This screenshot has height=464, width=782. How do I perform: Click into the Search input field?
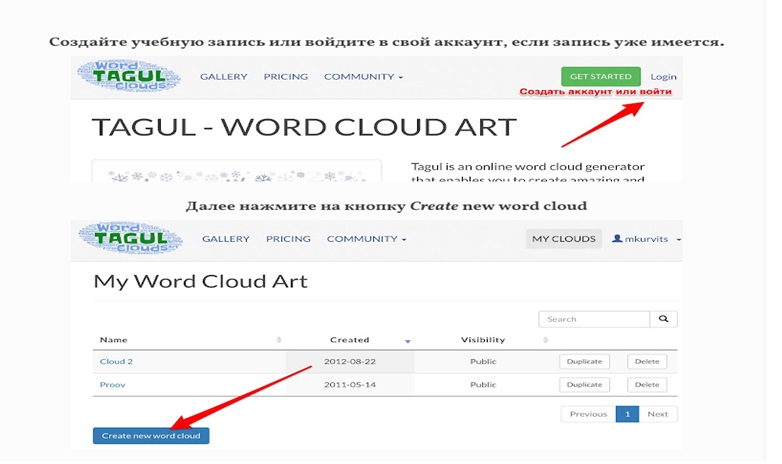594,319
